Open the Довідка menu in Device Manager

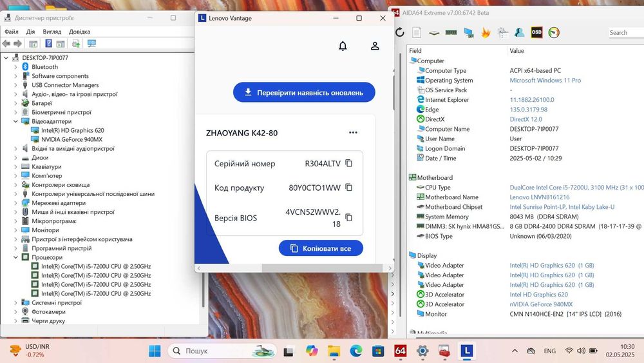[x=80, y=32]
